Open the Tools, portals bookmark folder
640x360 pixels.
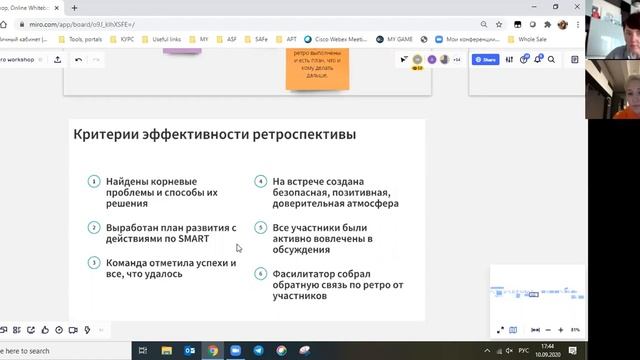coord(80,39)
